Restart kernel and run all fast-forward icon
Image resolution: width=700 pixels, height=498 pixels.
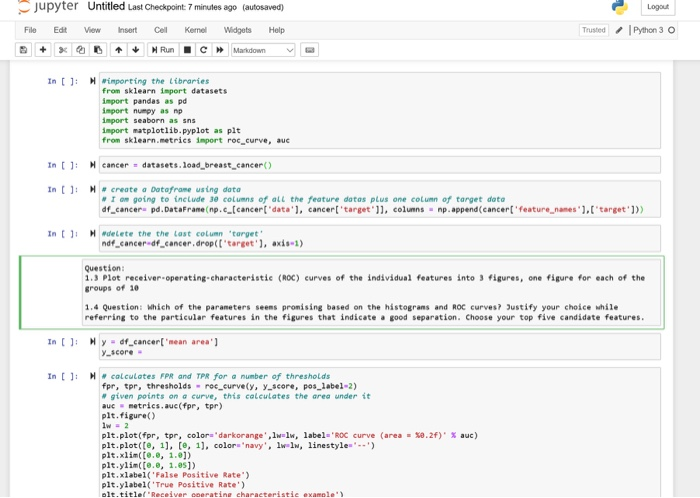(x=220, y=50)
